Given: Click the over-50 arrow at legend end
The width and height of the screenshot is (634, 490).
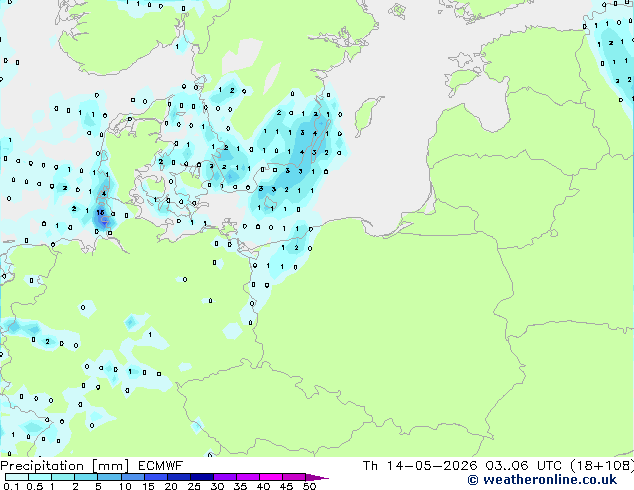Looking at the screenshot, I should (317, 477).
